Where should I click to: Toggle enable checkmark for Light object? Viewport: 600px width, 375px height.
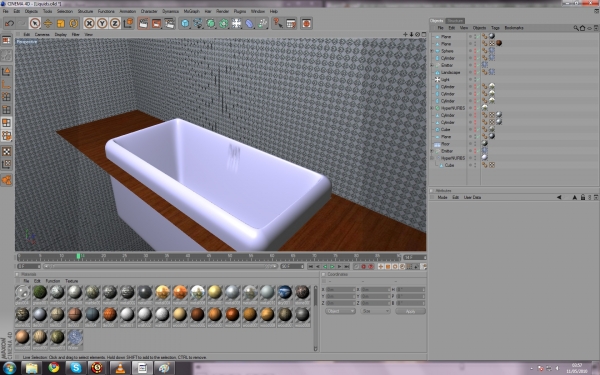click(x=478, y=80)
